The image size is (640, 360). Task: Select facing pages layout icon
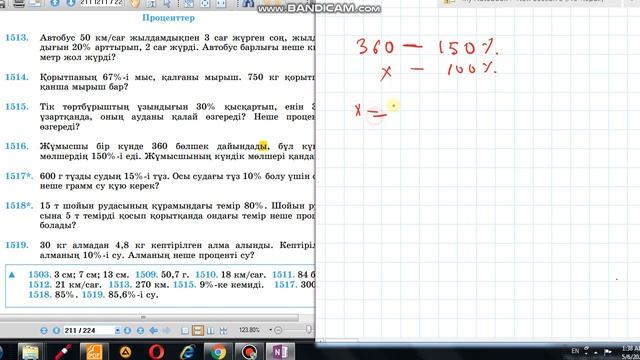click(x=210, y=330)
